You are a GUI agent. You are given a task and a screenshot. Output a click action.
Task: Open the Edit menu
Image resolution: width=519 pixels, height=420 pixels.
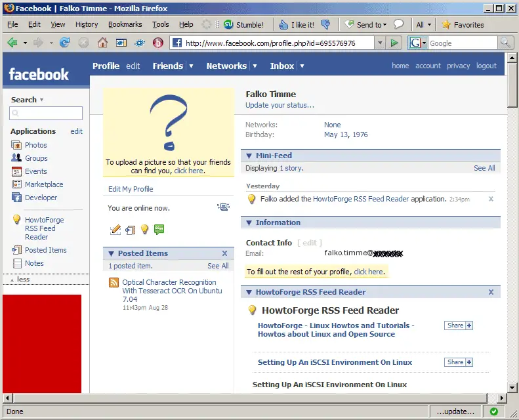click(x=34, y=24)
